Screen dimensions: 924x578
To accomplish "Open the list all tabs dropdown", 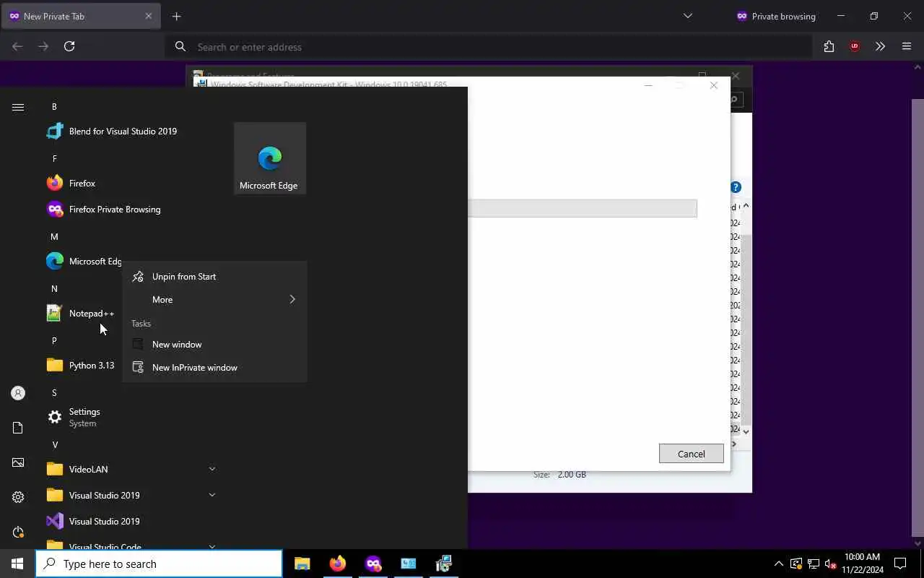I will [x=688, y=16].
